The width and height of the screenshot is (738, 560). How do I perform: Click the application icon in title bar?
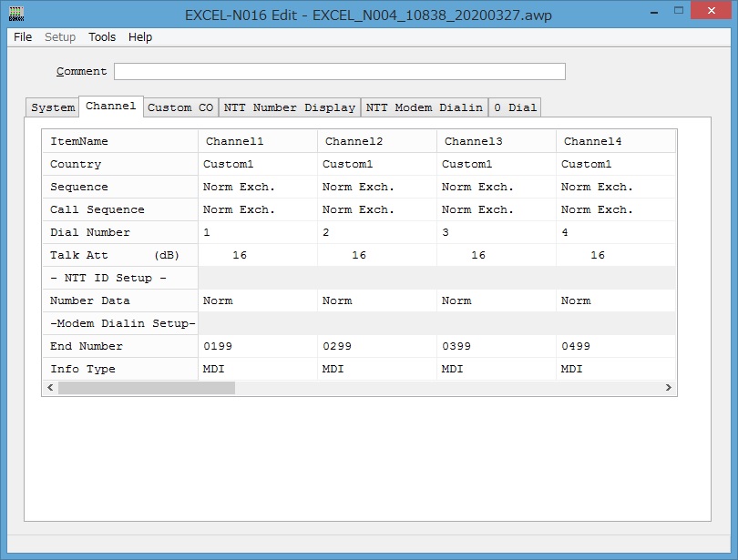click(16, 15)
